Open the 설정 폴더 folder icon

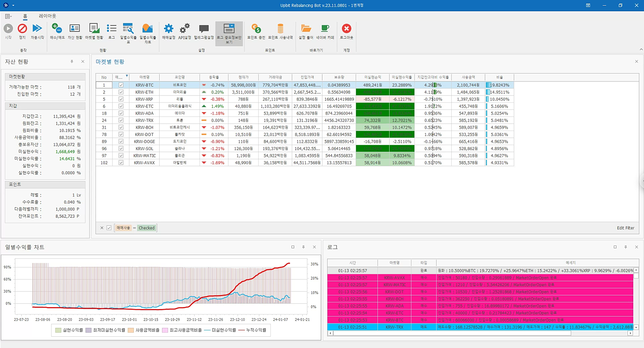click(x=306, y=29)
